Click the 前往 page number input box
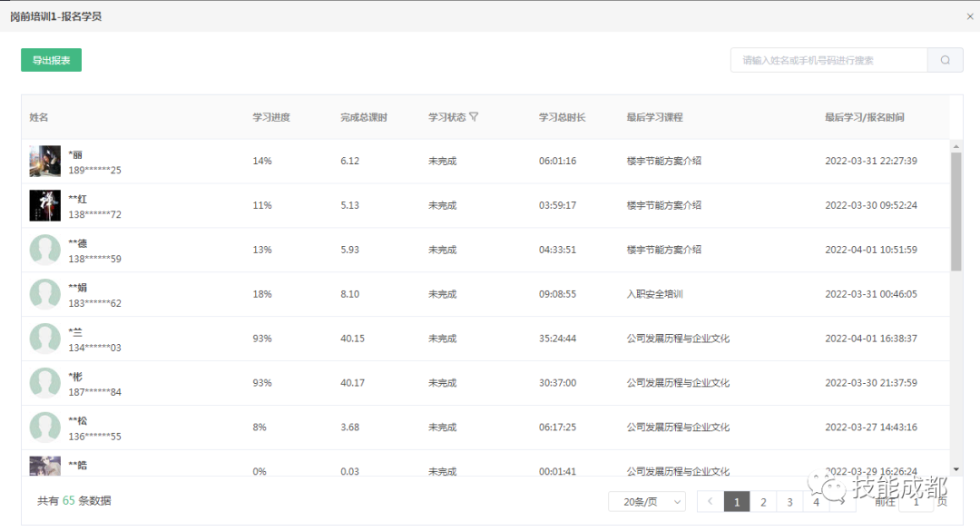980x531 pixels. pyautogui.click(x=916, y=502)
